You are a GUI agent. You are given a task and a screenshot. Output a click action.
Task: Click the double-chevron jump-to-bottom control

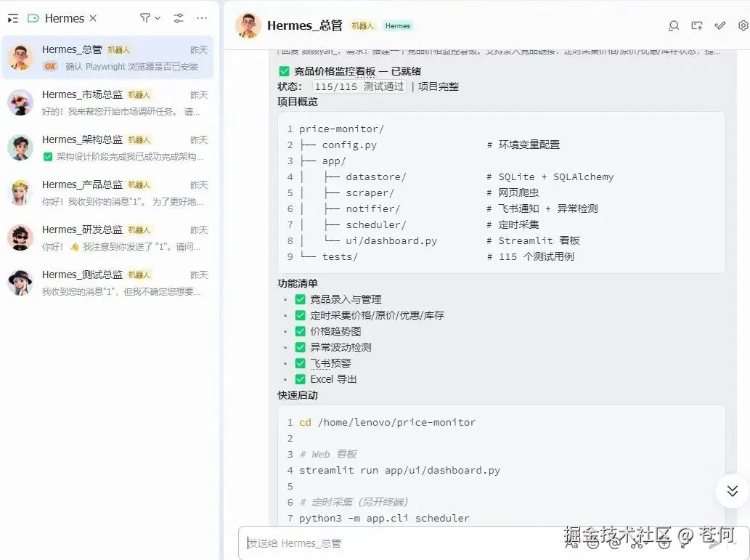pyautogui.click(x=731, y=491)
